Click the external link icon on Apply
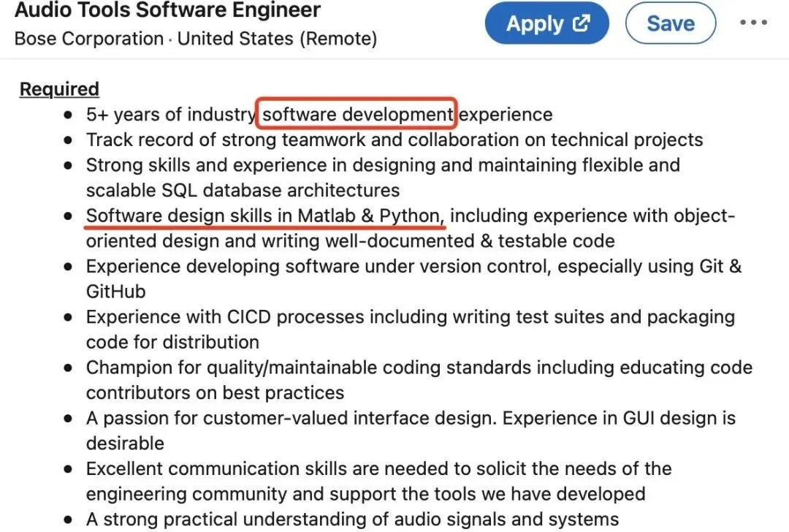The height and width of the screenshot is (532, 789). 582,23
